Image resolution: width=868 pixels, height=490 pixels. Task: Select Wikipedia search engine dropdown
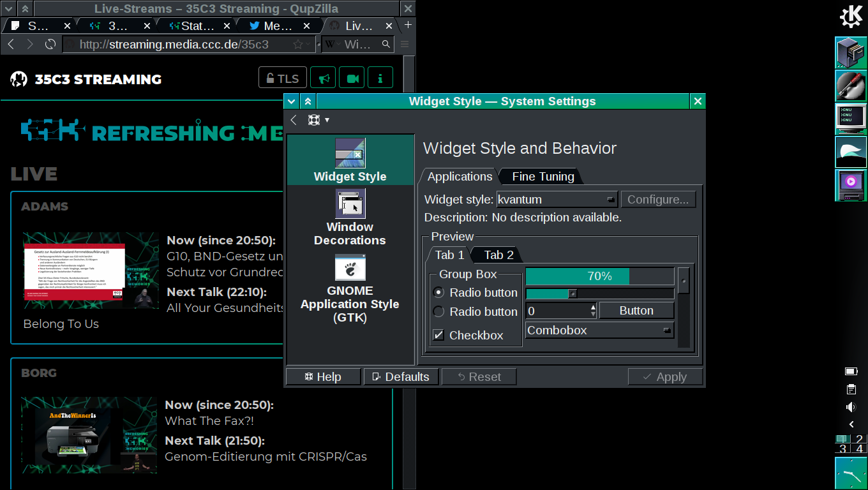point(332,45)
